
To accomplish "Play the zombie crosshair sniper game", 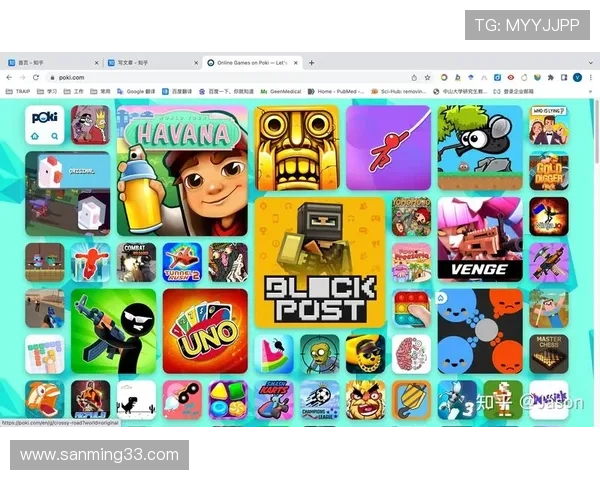I will (320, 354).
